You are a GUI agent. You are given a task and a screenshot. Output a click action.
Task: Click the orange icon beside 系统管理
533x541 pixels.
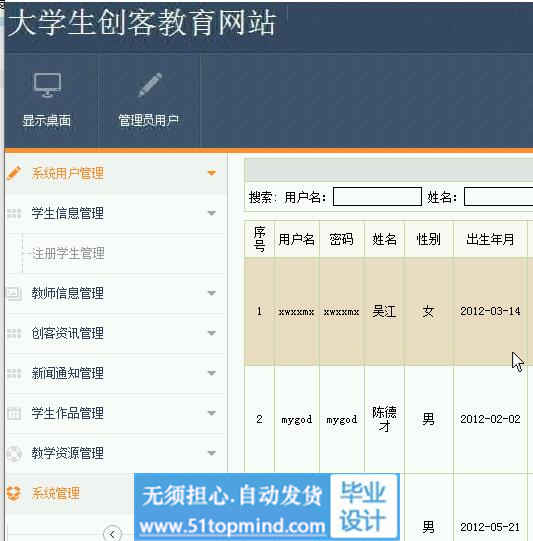coord(14,493)
